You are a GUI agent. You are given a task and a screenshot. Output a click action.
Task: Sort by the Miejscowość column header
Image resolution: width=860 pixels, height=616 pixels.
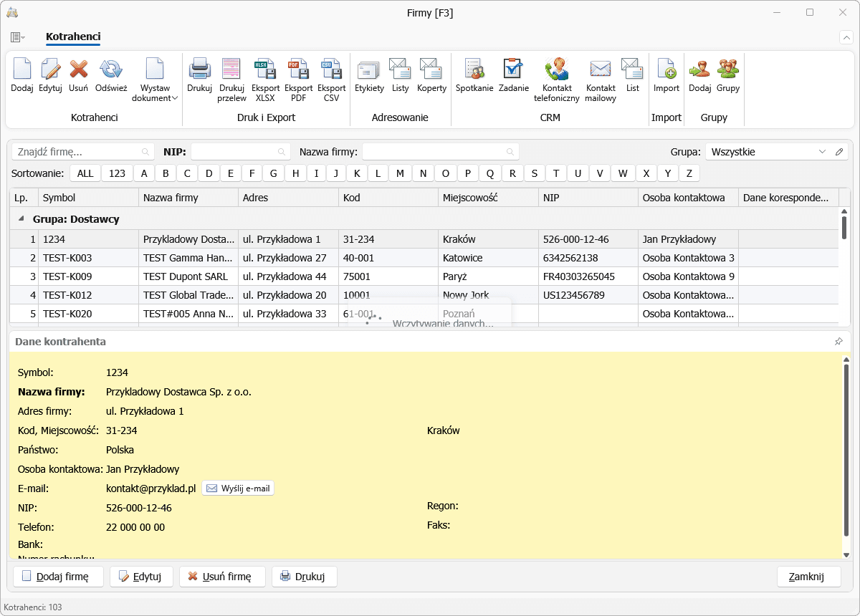tap(488, 198)
